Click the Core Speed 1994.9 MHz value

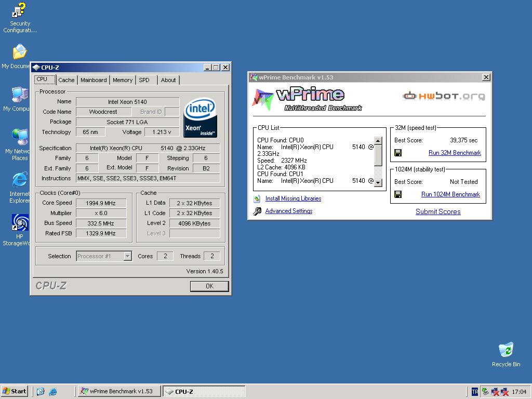pyautogui.click(x=101, y=203)
